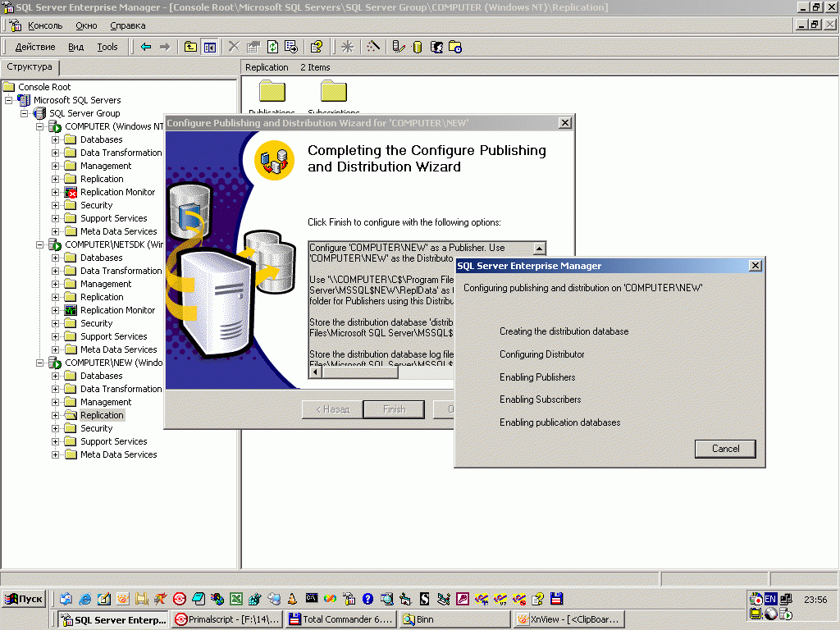Click the New Login toolbar icon
Image resolution: width=840 pixels, height=630 pixels.
click(436, 47)
